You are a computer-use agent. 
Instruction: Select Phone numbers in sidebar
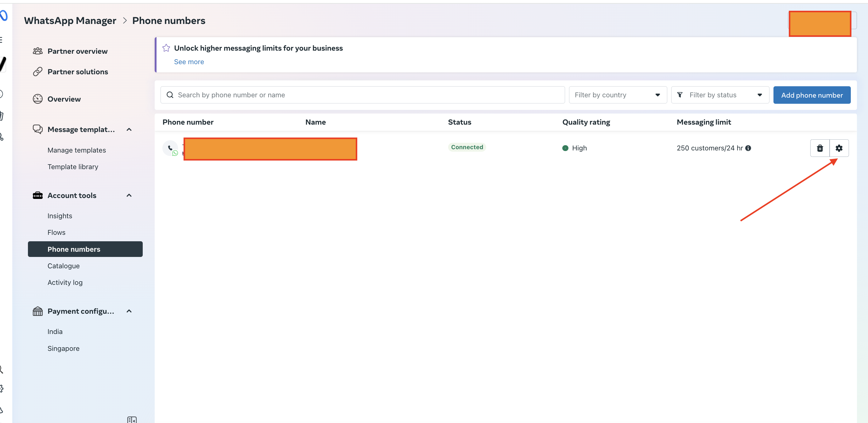pos(85,249)
